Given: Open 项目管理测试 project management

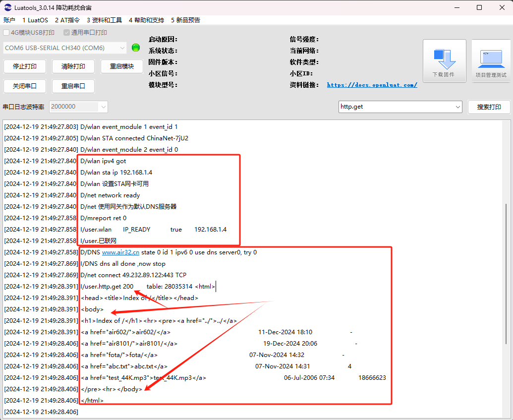Looking at the screenshot, I should (x=491, y=61).
